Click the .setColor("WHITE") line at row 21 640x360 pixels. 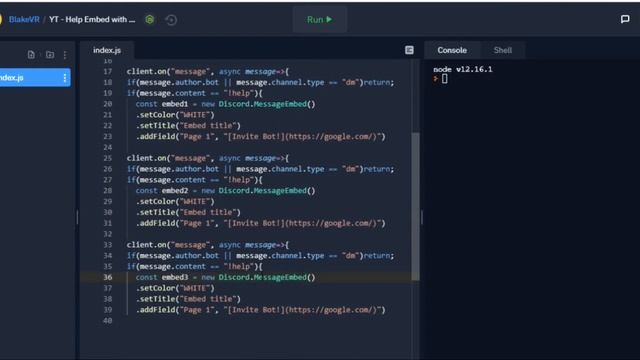click(175, 115)
